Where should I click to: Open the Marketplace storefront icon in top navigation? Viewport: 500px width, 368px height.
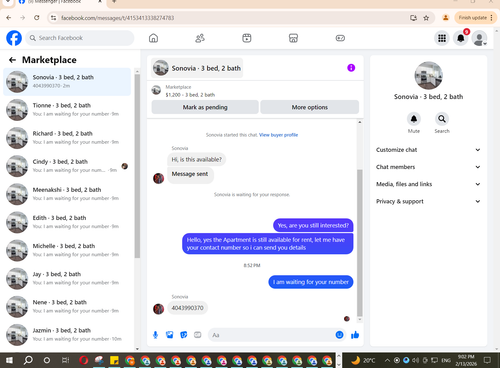(293, 38)
